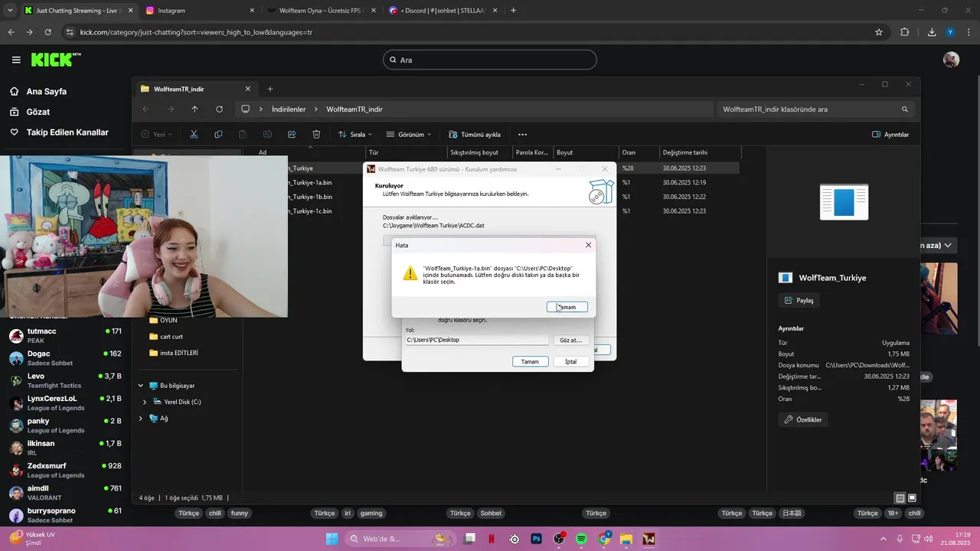The height and width of the screenshot is (551, 980).
Task: Switch to the Wolfteam Oyna browser tab
Action: [x=322, y=11]
